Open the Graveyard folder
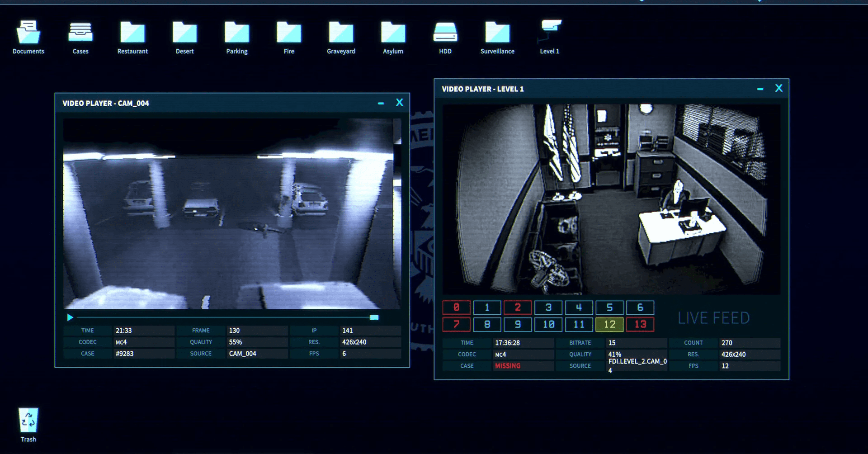Screen dimensions: 868x454 click(x=341, y=33)
